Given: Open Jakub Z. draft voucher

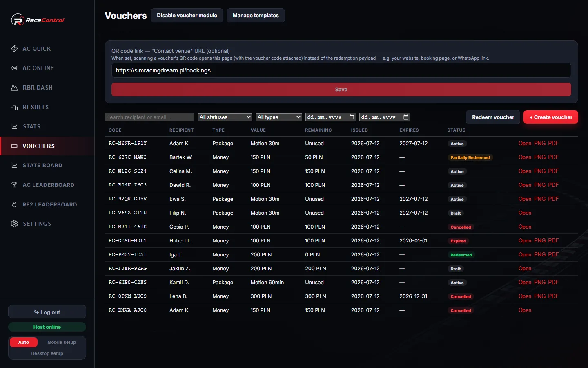Looking at the screenshot, I should click(525, 268).
